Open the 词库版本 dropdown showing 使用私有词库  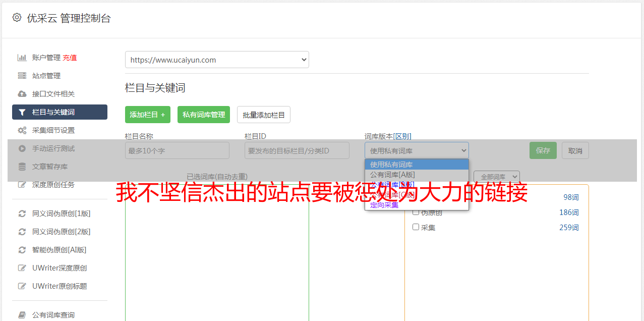[x=417, y=150]
